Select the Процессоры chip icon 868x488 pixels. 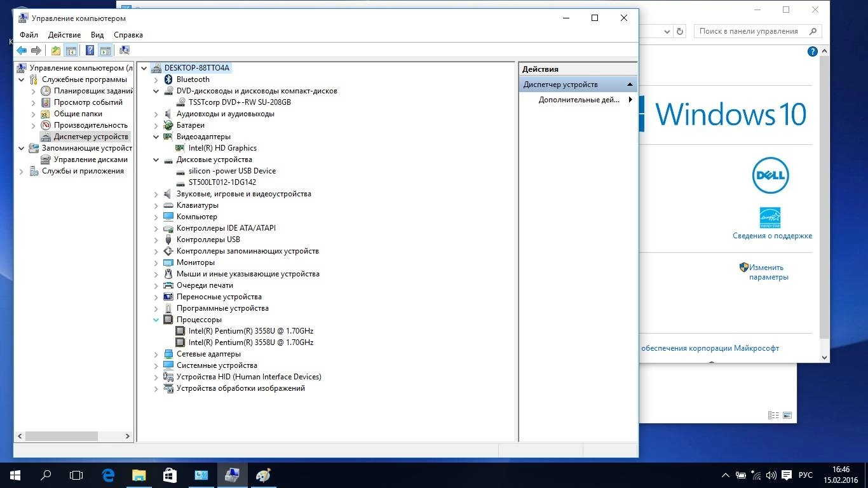point(168,320)
